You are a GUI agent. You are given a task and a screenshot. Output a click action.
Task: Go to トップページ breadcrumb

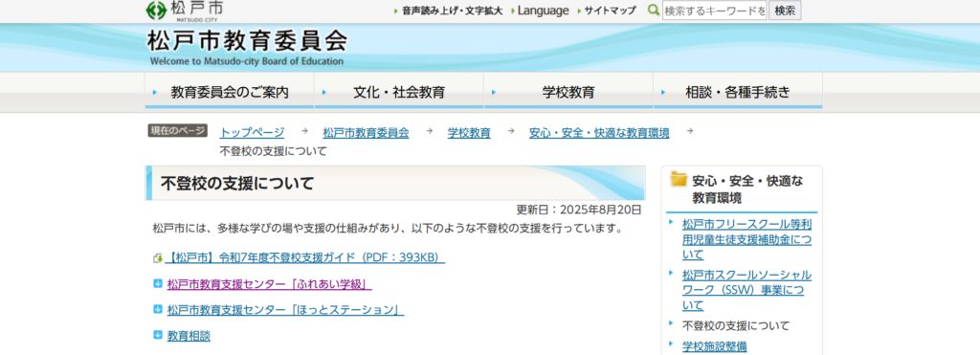coord(252,132)
